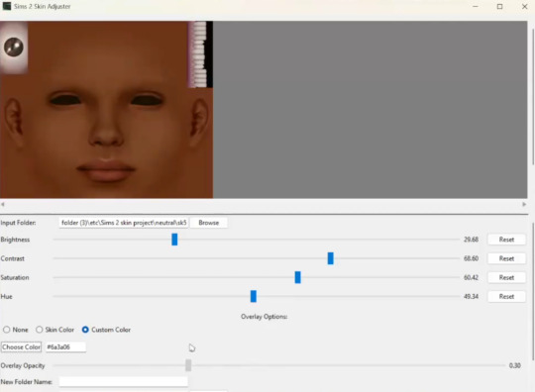Click the Brightness slider handle
Image resolution: width=535 pixels, height=392 pixels.
tap(174, 240)
